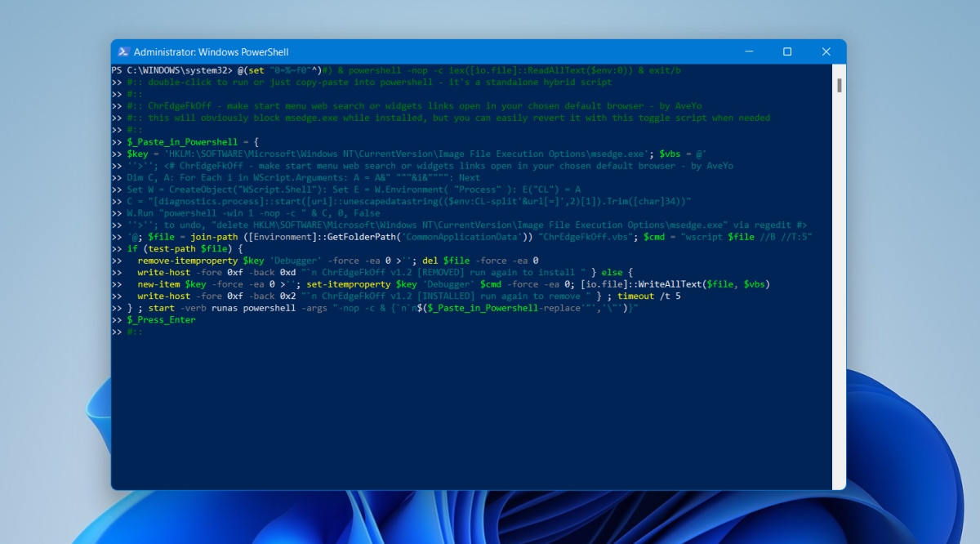
Task: Close the Windows PowerShell window
Action: coord(825,51)
